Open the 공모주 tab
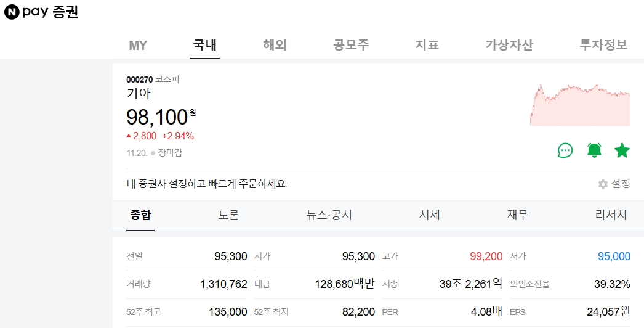Screen dimensions: 644x328 351,44
